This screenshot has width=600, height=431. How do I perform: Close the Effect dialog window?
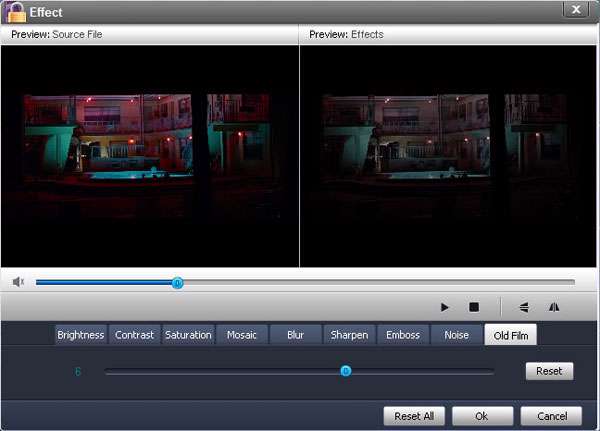(575, 10)
